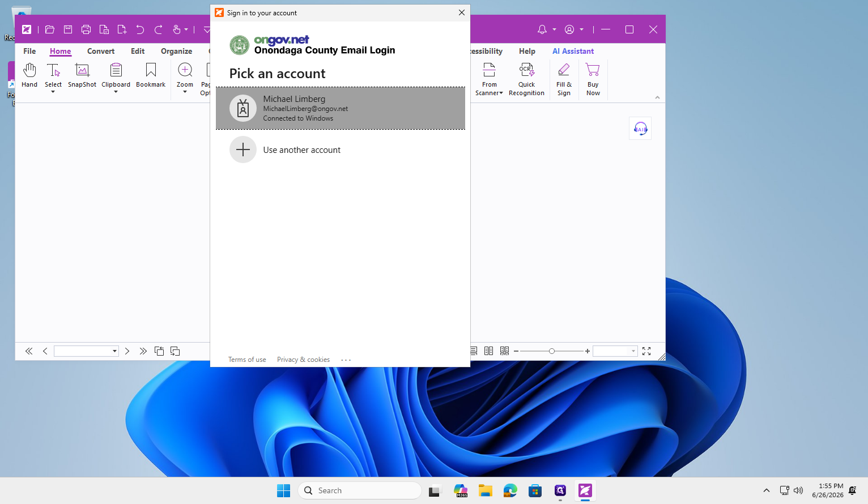This screenshot has height=504, width=868.
Task: Expand the Select tool dropdown arrow
Action: (53, 92)
